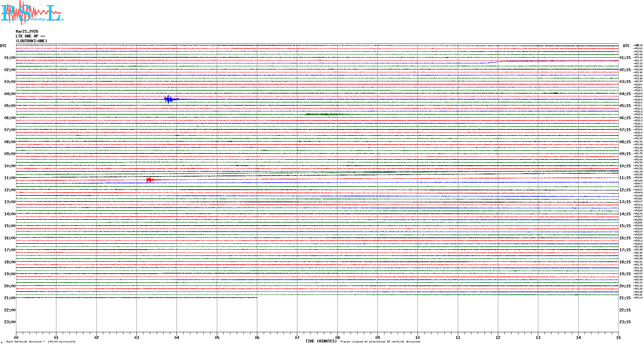644x346 pixels.
Task: Click the PSL seismology lab logo
Action: tap(32, 12)
